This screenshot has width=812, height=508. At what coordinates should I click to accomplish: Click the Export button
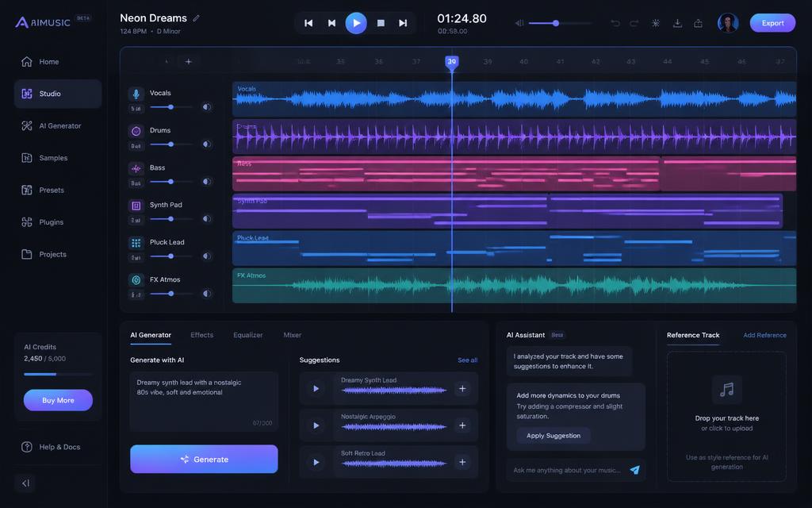coord(772,23)
